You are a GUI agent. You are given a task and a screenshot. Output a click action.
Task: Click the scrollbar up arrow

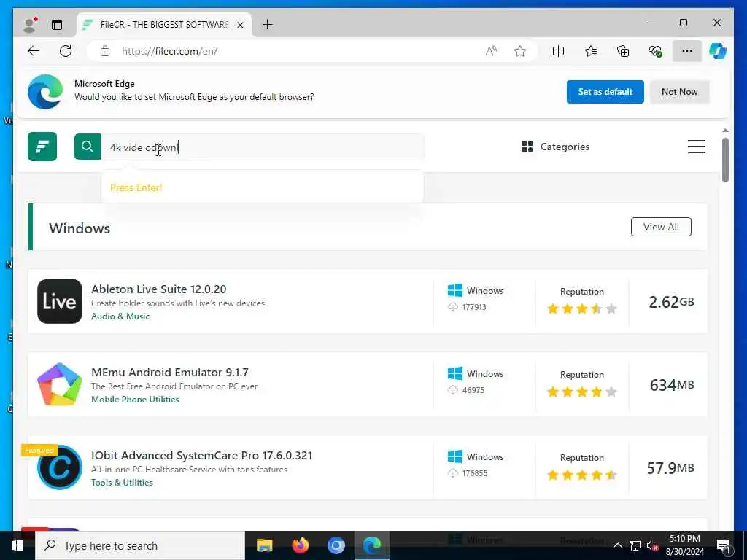[725, 131]
